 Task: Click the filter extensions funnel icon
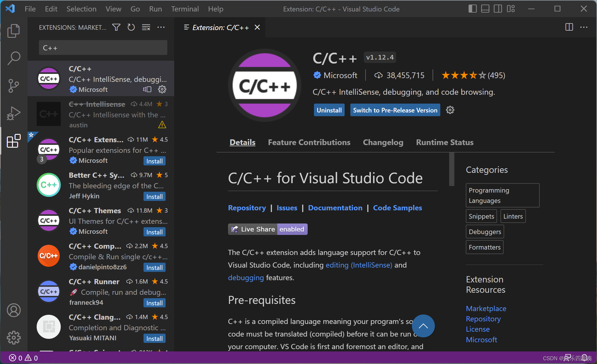(x=116, y=27)
